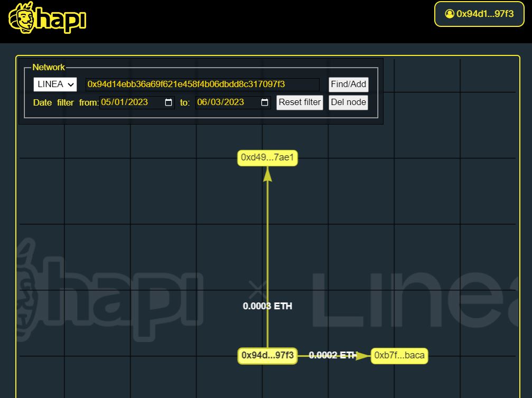Open calendar picker for the from date

169,102
